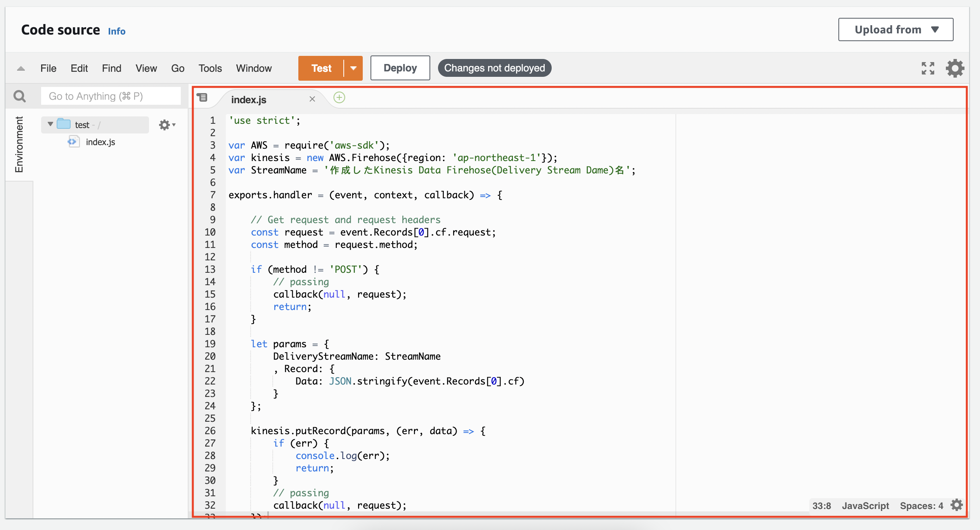
Task: Click Spaces: 4 indentation setting
Action: pos(921,506)
